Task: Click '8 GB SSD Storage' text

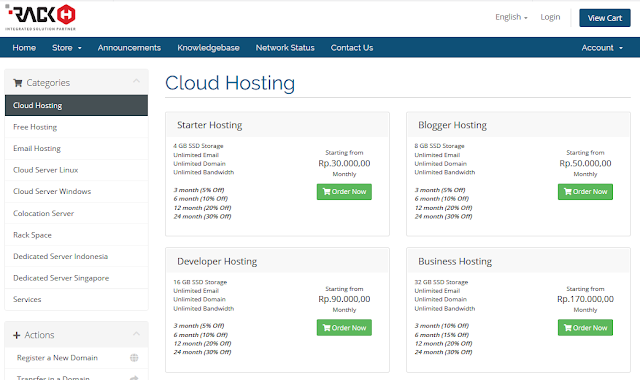Action: [439, 146]
